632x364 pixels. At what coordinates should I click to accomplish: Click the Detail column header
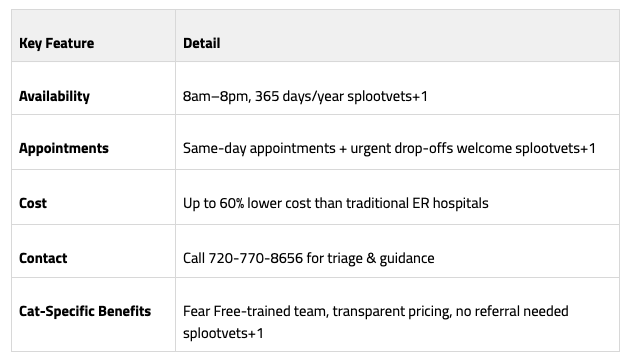click(202, 43)
